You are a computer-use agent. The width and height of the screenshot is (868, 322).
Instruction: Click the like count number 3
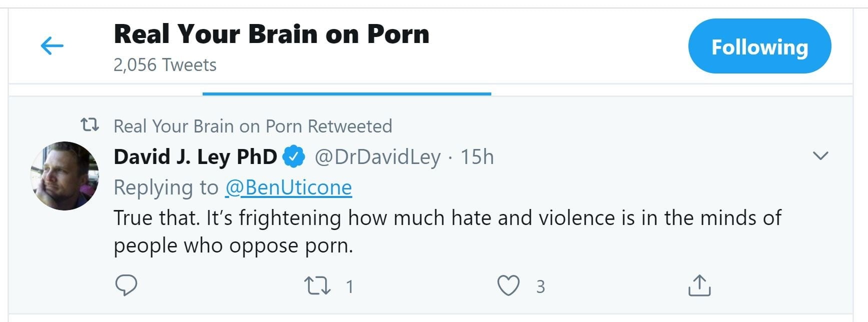540,286
